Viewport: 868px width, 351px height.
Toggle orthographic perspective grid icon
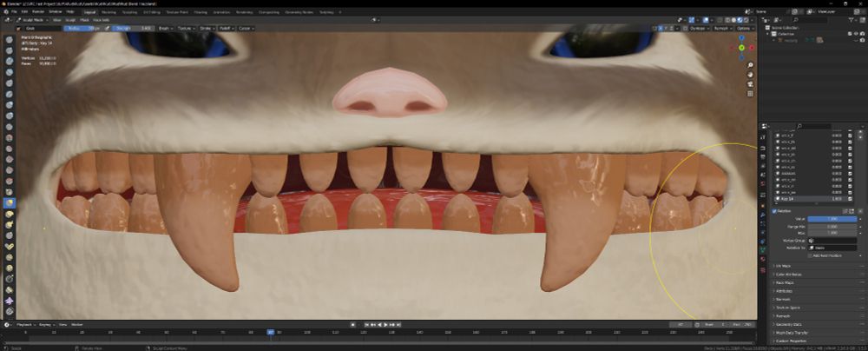[750, 94]
